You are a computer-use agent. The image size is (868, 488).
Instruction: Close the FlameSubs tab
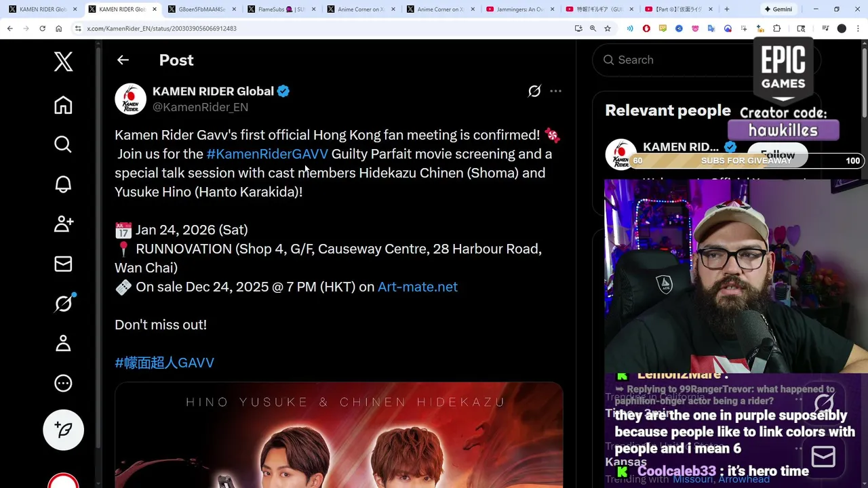click(x=313, y=9)
